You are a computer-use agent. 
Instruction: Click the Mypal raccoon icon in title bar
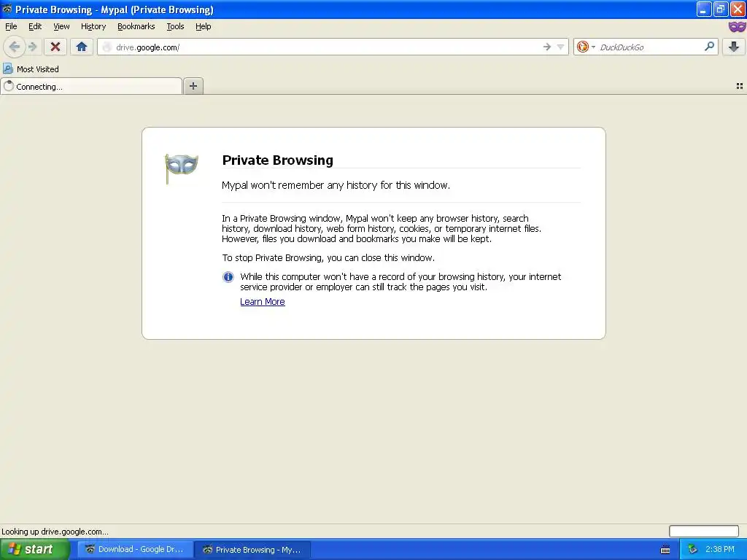pos(7,9)
